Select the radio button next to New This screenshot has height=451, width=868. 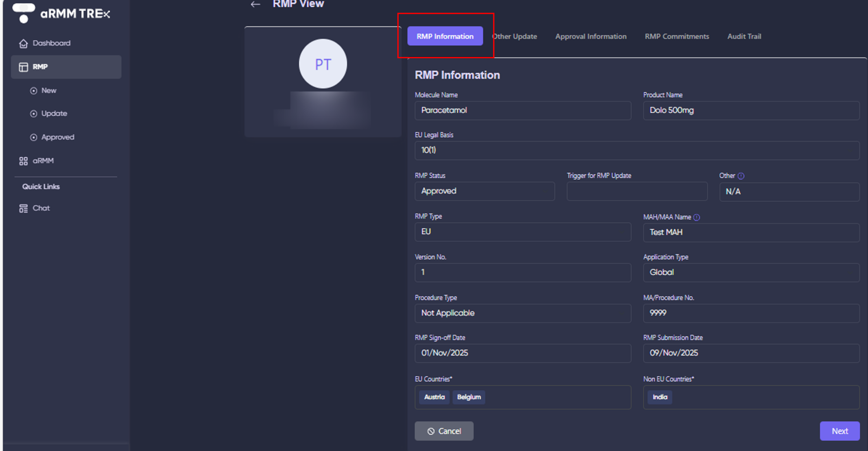pyautogui.click(x=34, y=91)
